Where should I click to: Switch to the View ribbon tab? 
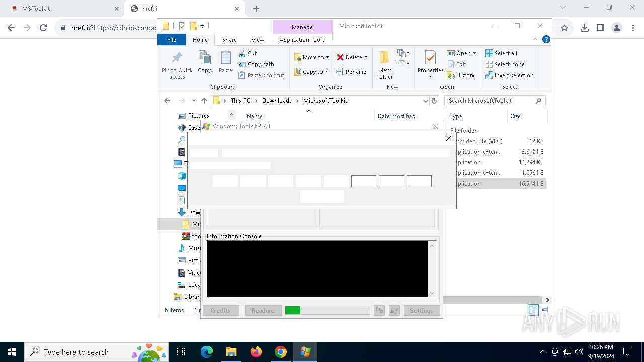pos(258,40)
